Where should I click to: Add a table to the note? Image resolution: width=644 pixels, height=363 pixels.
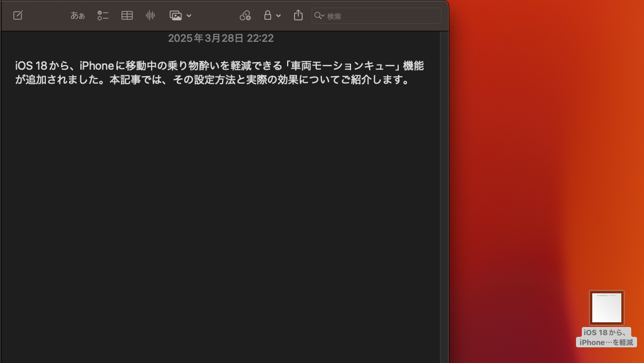click(x=127, y=16)
